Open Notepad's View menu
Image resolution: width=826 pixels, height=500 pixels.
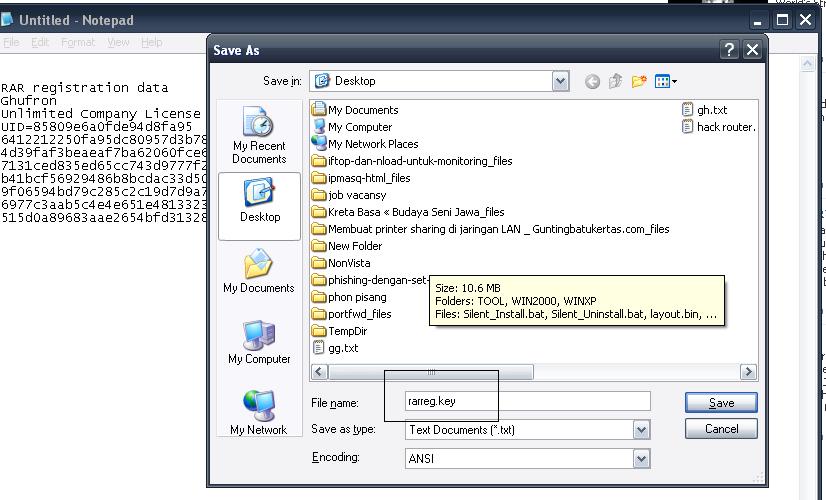click(x=118, y=43)
